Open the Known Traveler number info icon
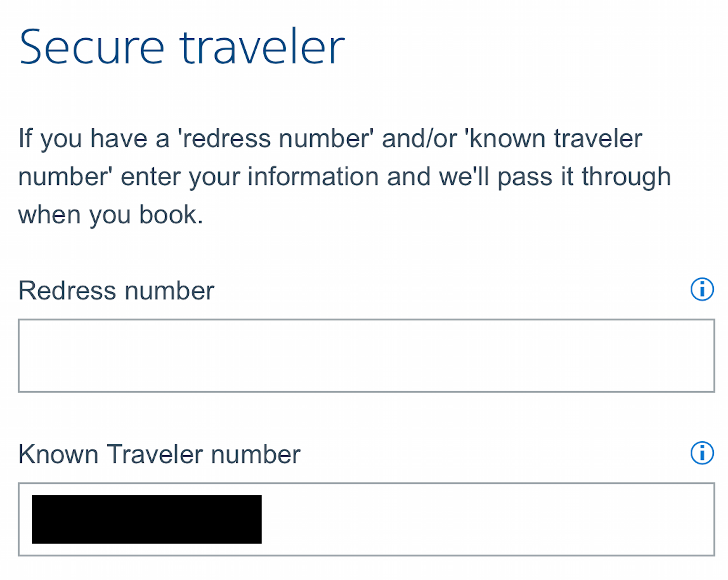This screenshot has height=580, width=728. click(702, 453)
